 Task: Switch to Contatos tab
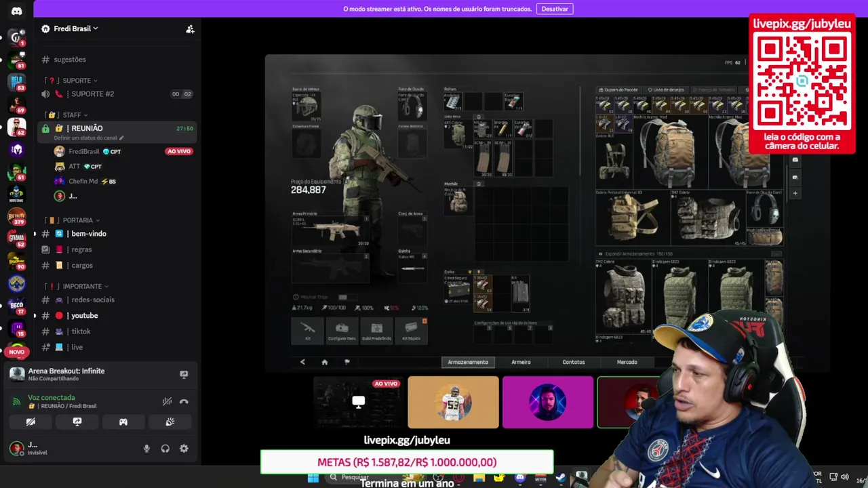pyautogui.click(x=574, y=362)
